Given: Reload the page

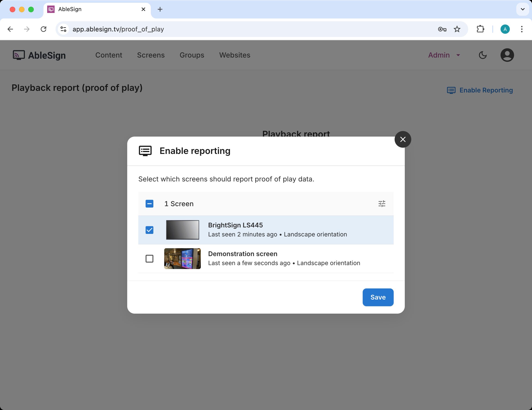Looking at the screenshot, I should [x=44, y=29].
